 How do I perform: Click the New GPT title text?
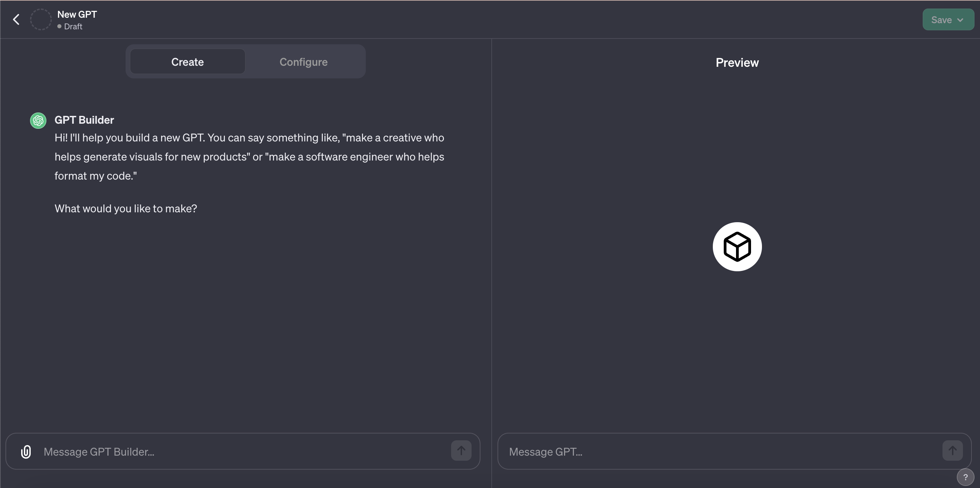pos(77,14)
